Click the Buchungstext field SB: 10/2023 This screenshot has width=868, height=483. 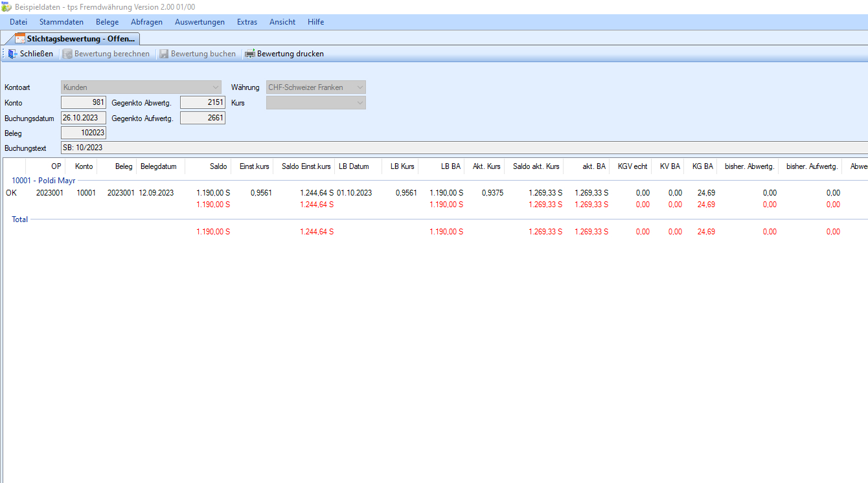pyautogui.click(x=453, y=148)
